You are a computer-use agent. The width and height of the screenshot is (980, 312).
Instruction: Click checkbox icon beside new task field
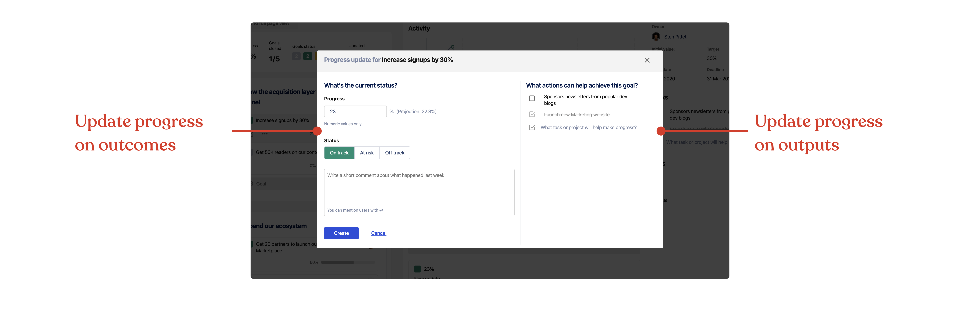pyautogui.click(x=532, y=127)
